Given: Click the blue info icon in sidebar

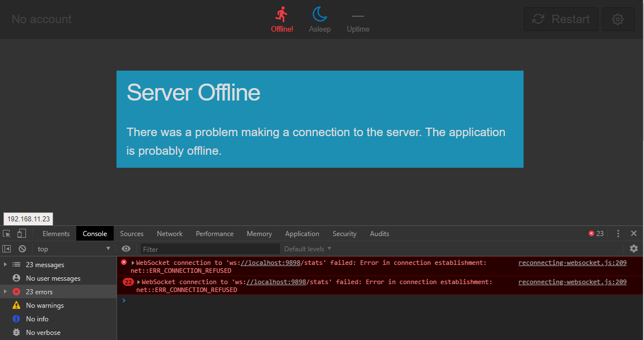Looking at the screenshot, I should pyautogui.click(x=16, y=319).
